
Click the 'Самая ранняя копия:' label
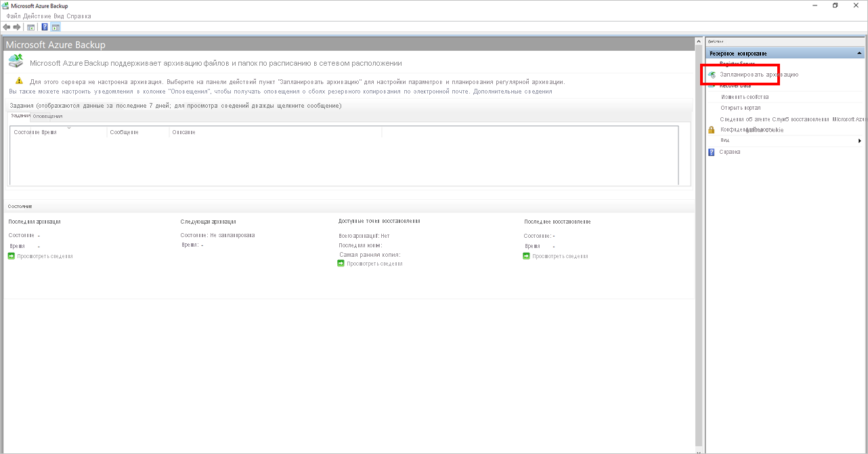(370, 255)
